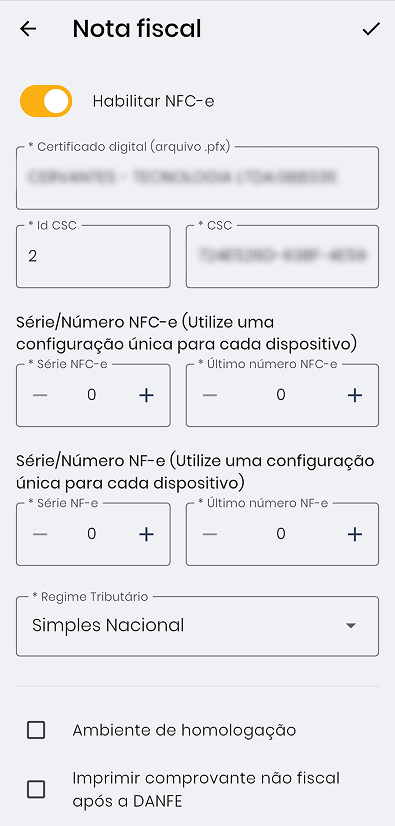Increment Último número NFC-e value
The image size is (395, 826).
(355, 395)
